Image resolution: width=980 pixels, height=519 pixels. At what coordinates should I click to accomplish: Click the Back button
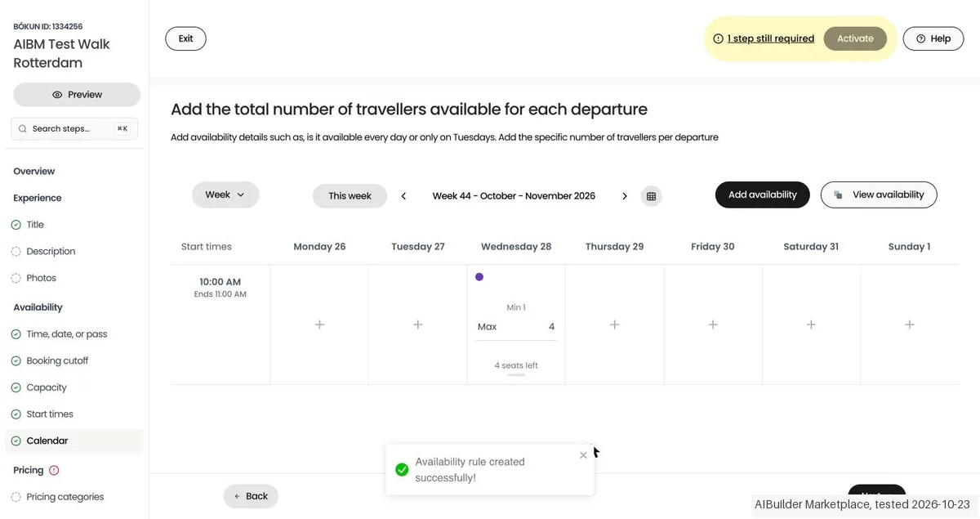(x=251, y=496)
